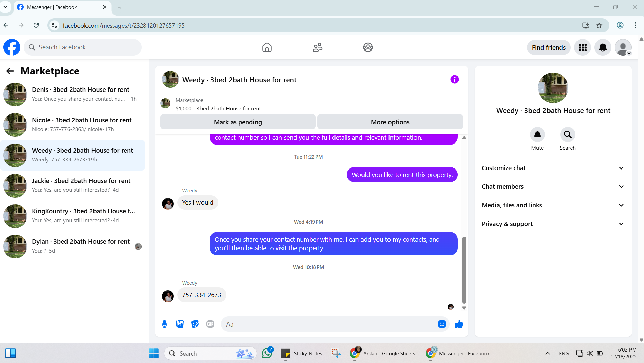644x363 pixels.
Task: Send a thumbs up like
Action: point(459,324)
